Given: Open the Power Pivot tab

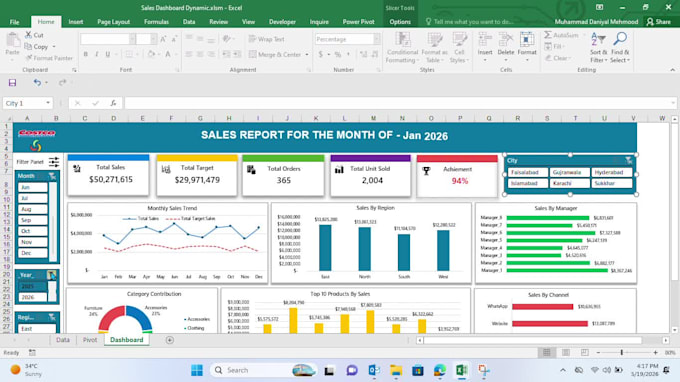Looking at the screenshot, I should 358,22.
